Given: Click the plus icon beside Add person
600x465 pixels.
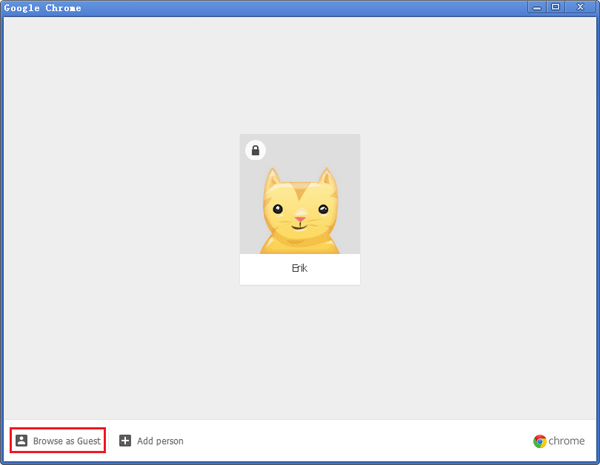Looking at the screenshot, I should [125, 440].
